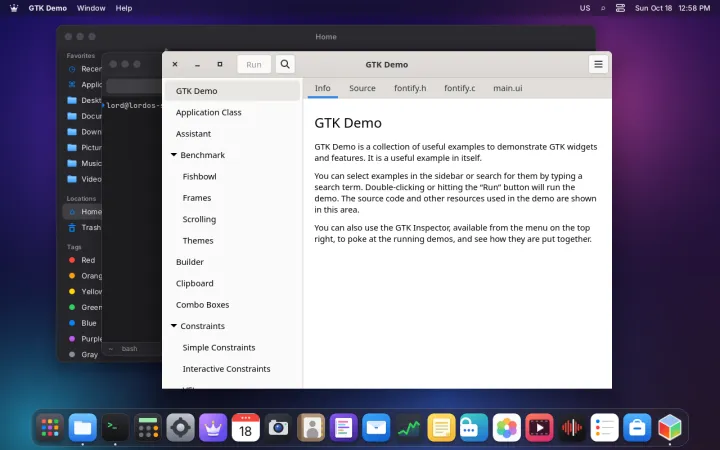Select the Blue tag in Files sidebar
The height and width of the screenshot is (450, 720).
coord(82,323)
